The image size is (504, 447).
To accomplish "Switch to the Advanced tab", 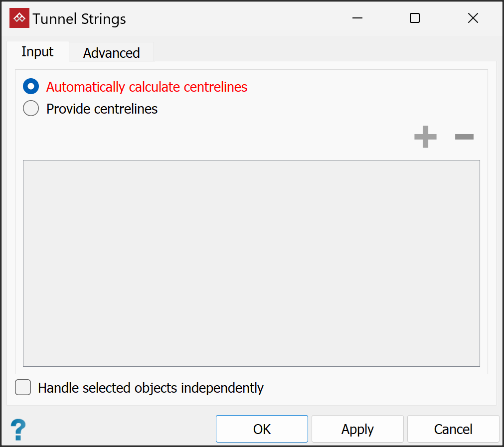I will [111, 53].
